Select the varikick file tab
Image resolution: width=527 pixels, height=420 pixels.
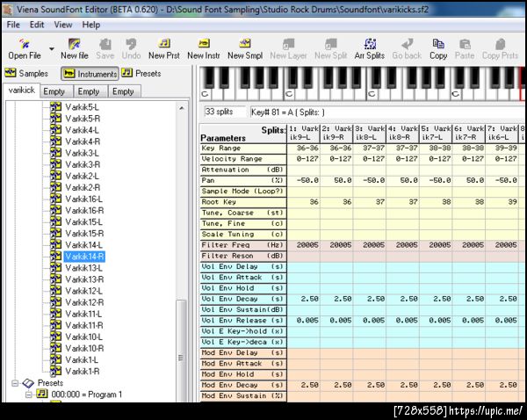tap(21, 91)
